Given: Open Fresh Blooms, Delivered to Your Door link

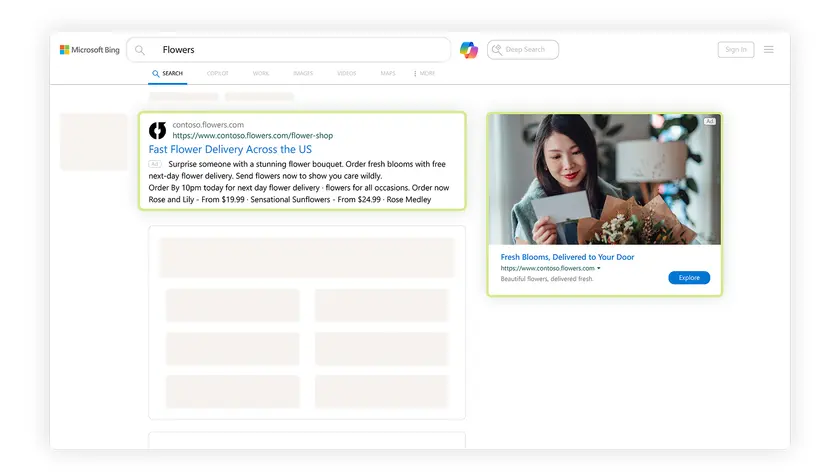Looking at the screenshot, I should click(x=567, y=257).
